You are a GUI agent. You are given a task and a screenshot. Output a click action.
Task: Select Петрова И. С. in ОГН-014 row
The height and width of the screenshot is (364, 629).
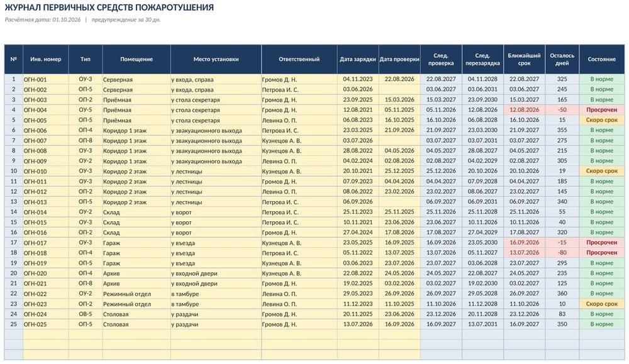[x=299, y=212]
